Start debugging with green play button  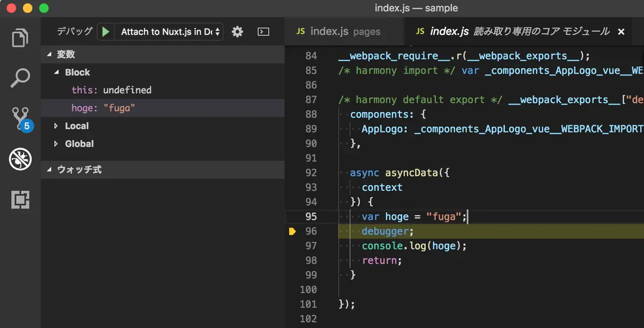point(106,32)
